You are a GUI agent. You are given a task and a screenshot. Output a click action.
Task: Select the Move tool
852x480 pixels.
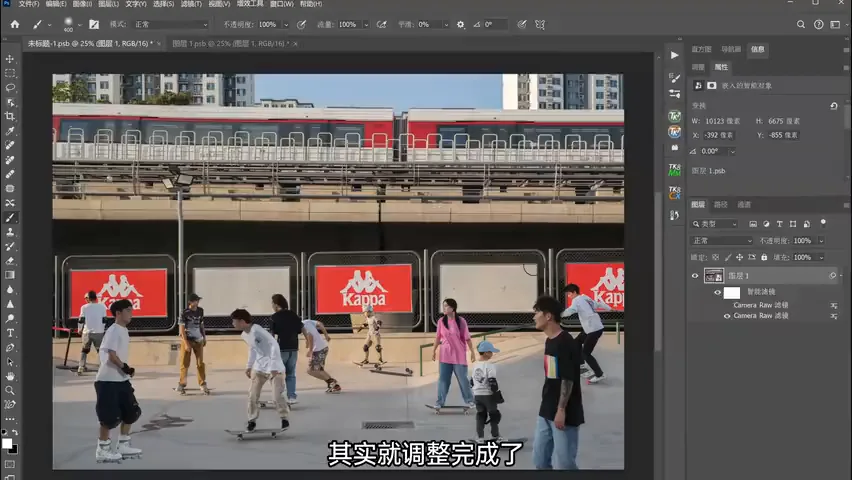[10, 59]
